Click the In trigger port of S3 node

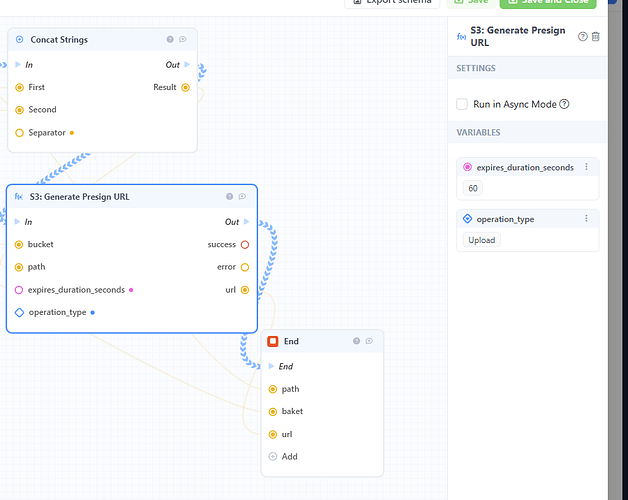[17, 222]
